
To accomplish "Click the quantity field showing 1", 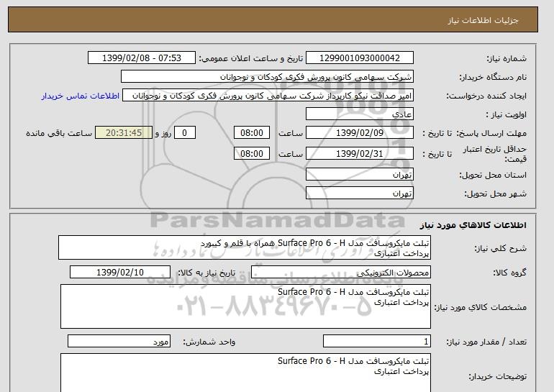I will coord(377,342).
